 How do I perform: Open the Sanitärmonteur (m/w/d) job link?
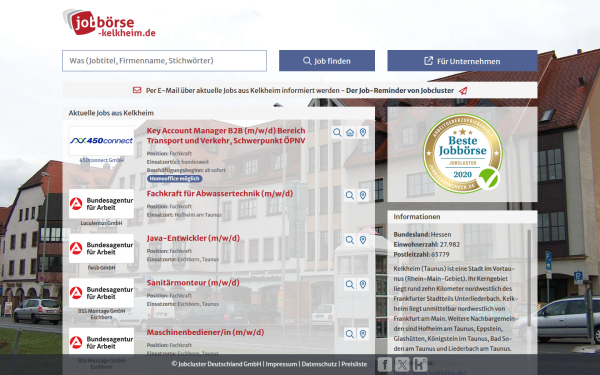(x=193, y=283)
